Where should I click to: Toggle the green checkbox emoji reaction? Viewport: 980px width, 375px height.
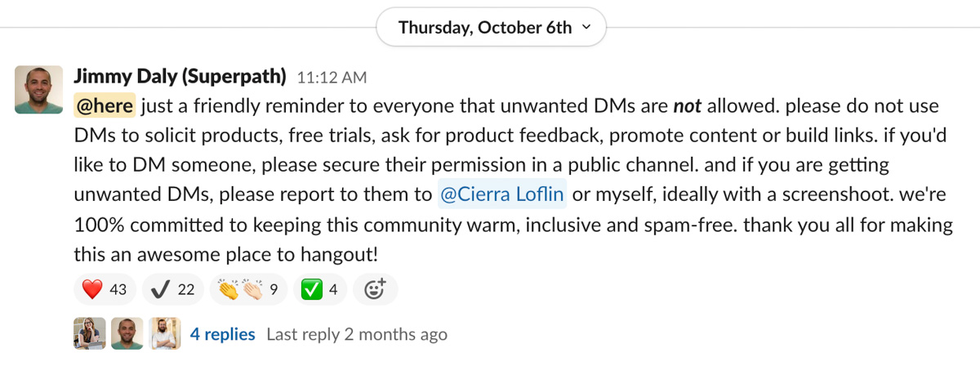click(319, 289)
